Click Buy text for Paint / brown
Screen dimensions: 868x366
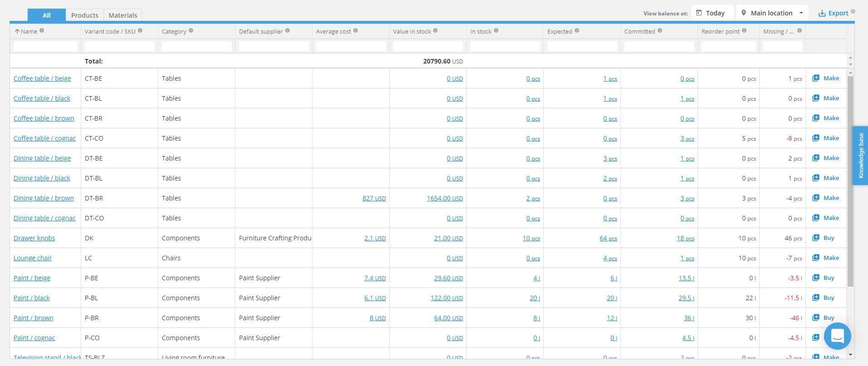tap(829, 317)
